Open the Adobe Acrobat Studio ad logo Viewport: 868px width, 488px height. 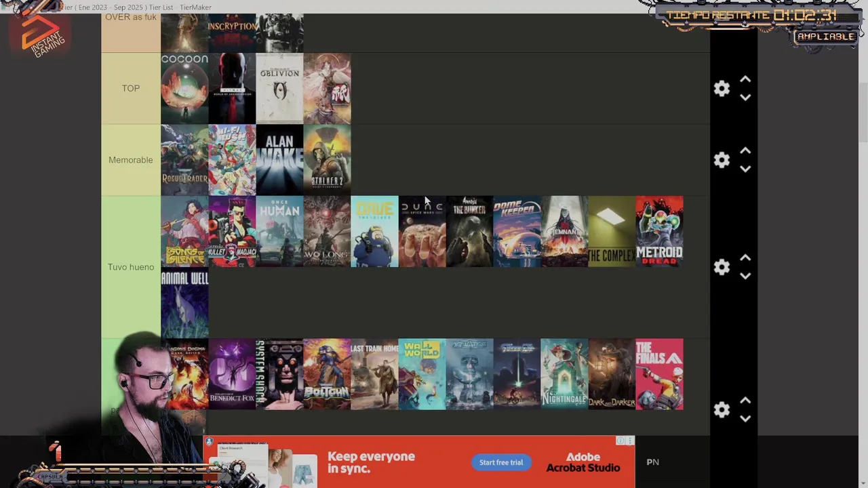[x=583, y=462]
